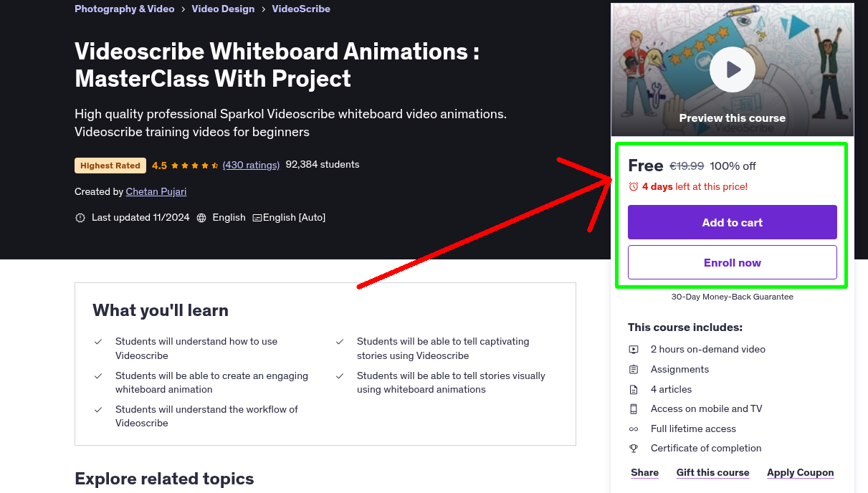Click the checkmark beside 'tell captivating stories'

[340, 342]
